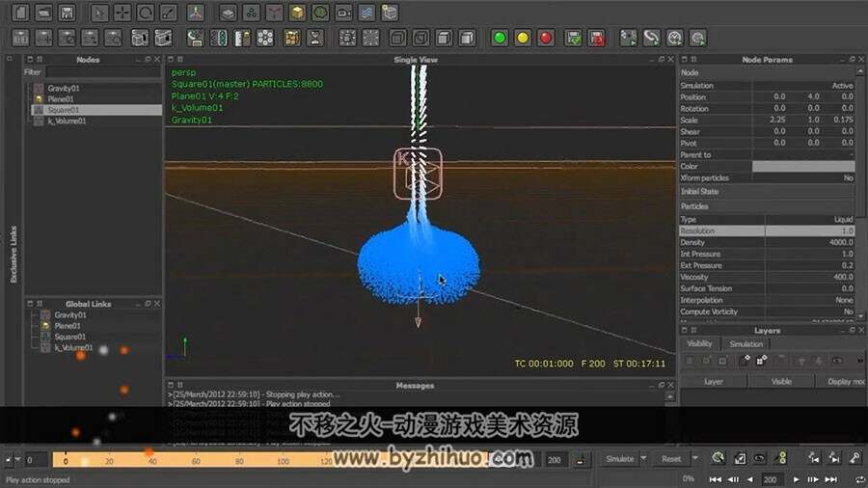The width and height of the screenshot is (868, 488).
Task: Toggle loop playback icon
Action: pyautogui.click(x=859, y=479)
